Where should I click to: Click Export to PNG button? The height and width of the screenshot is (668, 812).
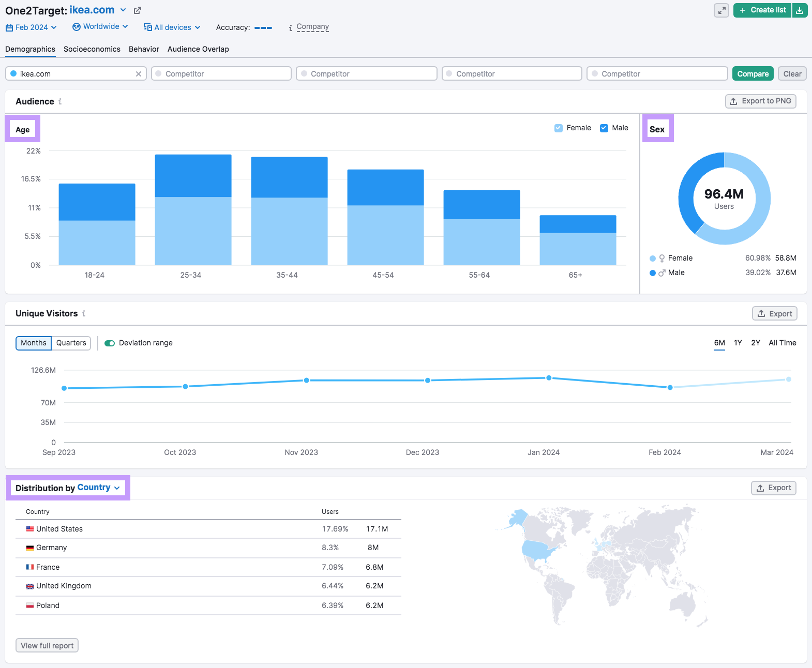760,101
